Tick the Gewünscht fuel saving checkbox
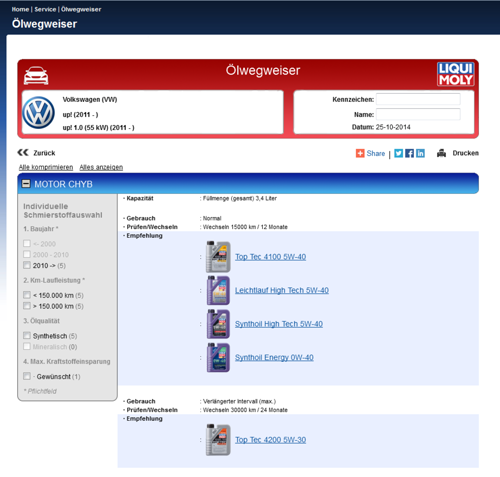The height and width of the screenshot is (477, 500). (x=27, y=376)
